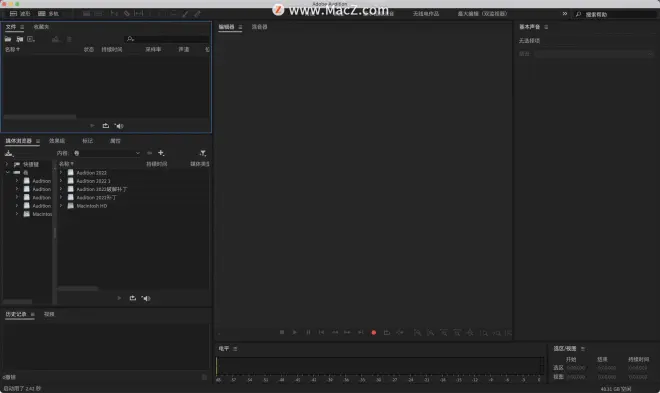Viewport: 660px width, 393px height.
Task: Play the file preview in Files panel
Action: (92, 126)
